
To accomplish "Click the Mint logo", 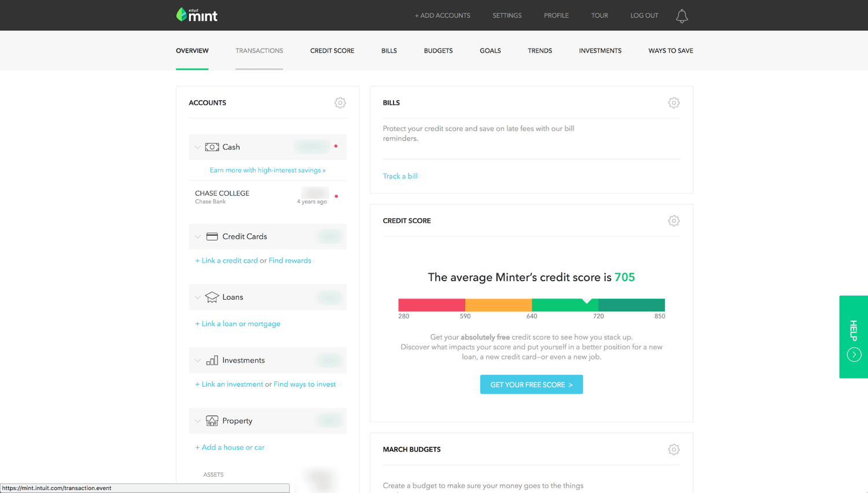I will tap(197, 15).
